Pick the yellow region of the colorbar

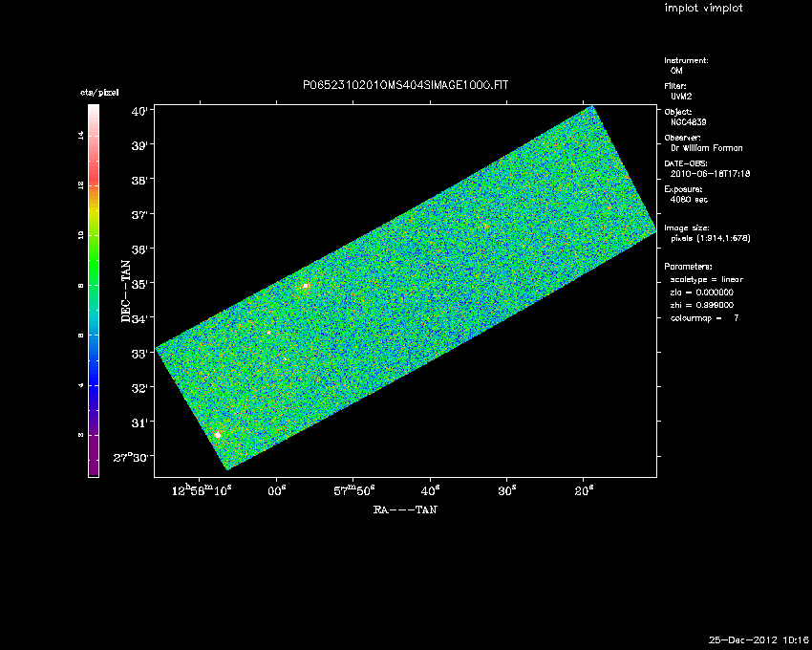tap(94, 215)
